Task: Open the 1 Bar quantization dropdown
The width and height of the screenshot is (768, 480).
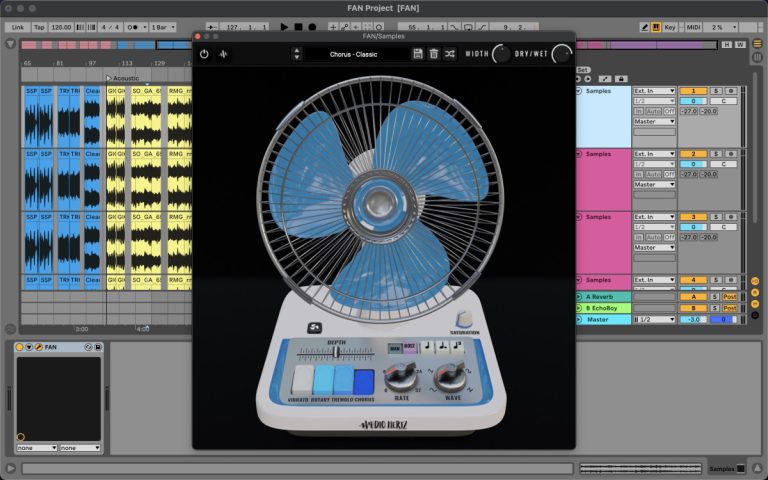Action: coord(163,27)
